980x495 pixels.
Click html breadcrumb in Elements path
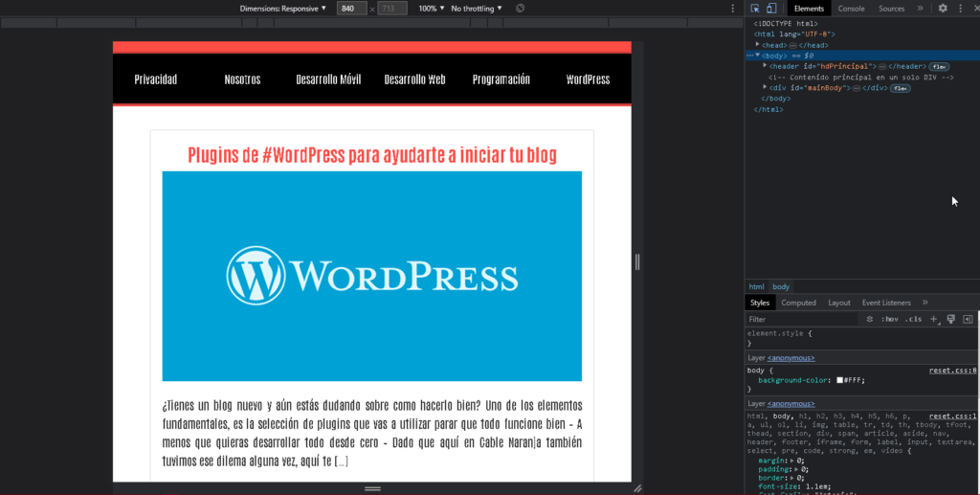click(756, 287)
